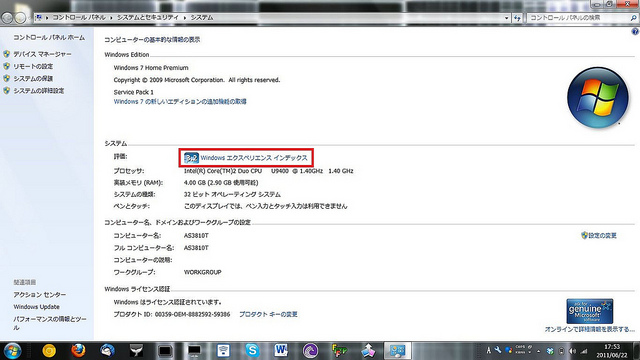Click the address bar computer icon
This screenshot has width=640, height=360.
pyautogui.click(x=39, y=18)
